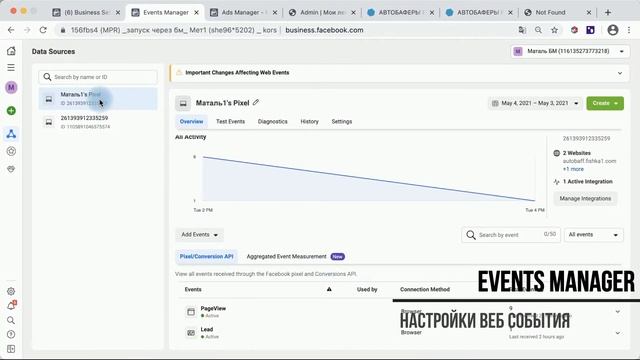Open the Add Events dropdown
Image resolution: width=640 pixels, height=360 pixels.
pyautogui.click(x=199, y=235)
